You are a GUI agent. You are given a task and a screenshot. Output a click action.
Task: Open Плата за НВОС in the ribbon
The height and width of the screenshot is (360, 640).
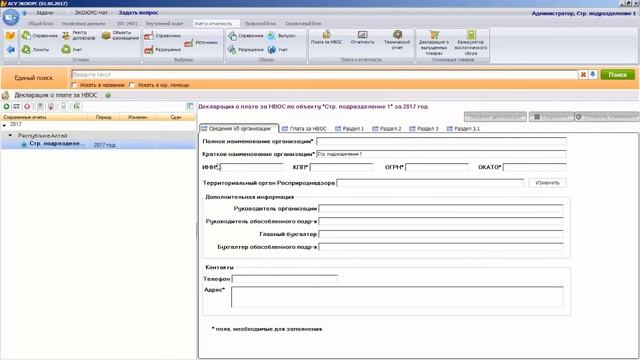(326, 38)
